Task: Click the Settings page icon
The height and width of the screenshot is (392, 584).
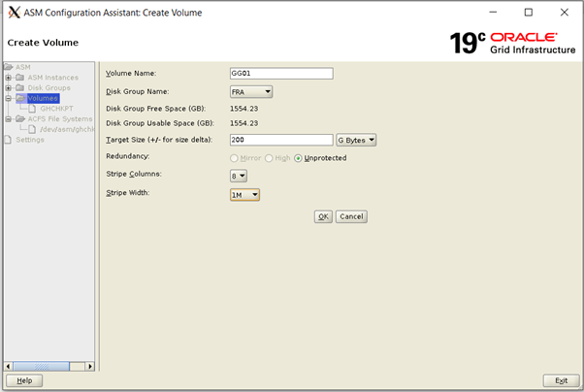Action: pyautogui.click(x=9, y=140)
